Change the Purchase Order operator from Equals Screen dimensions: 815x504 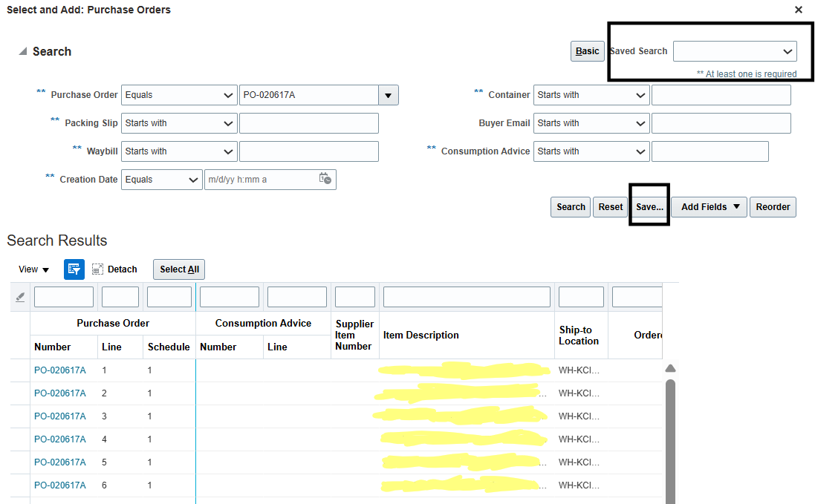pyautogui.click(x=178, y=95)
